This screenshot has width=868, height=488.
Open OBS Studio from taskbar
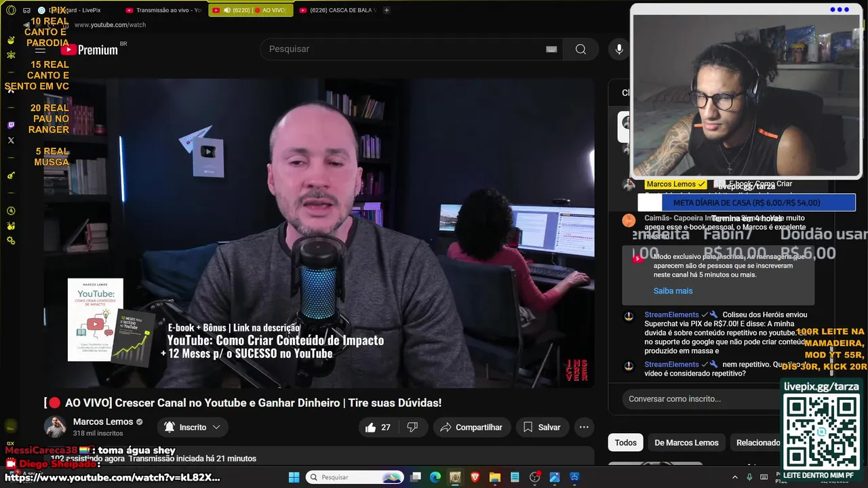(534, 477)
